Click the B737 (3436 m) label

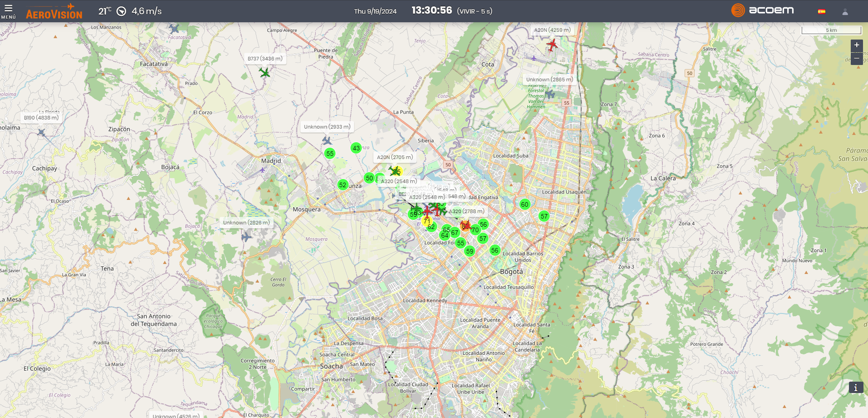pyautogui.click(x=265, y=59)
